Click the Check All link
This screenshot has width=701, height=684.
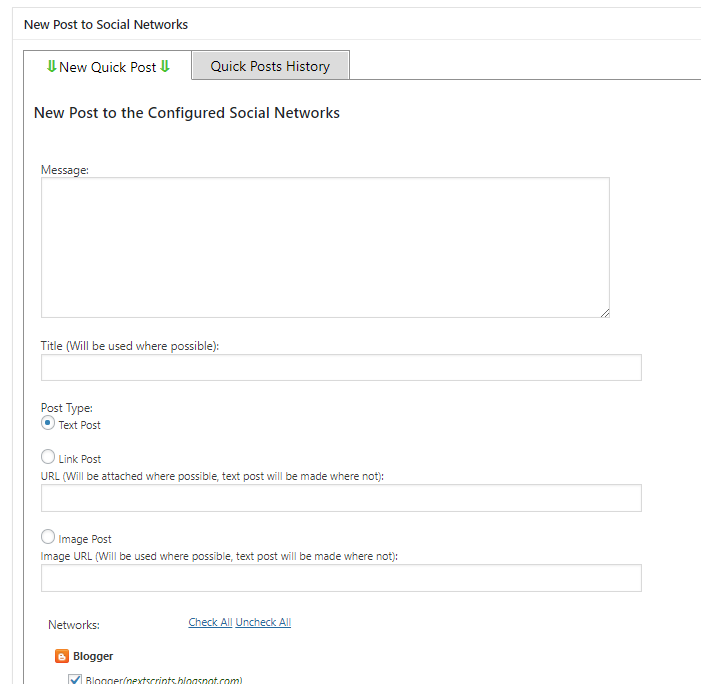tap(210, 622)
